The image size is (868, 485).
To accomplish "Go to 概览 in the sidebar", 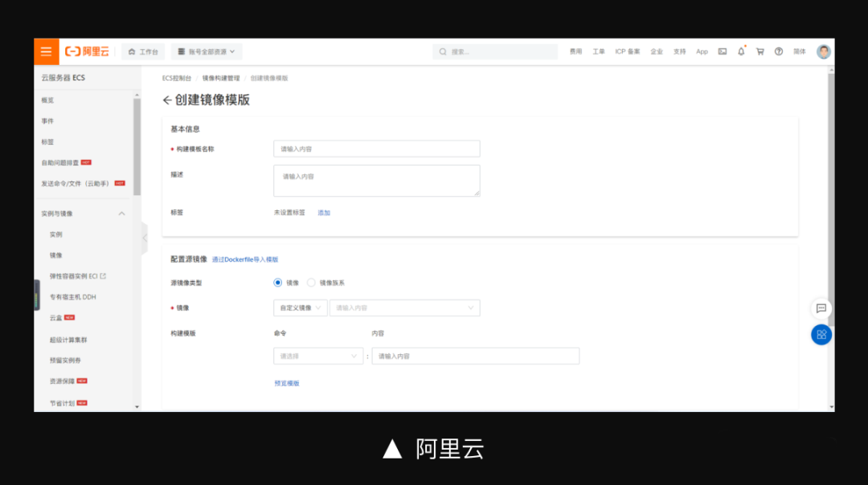I will pos(47,100).
